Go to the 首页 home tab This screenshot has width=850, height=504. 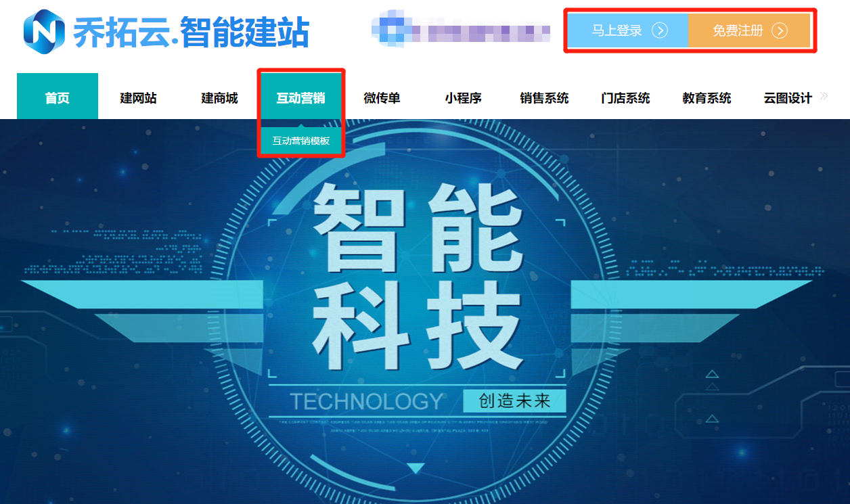[x=58, y=96]
